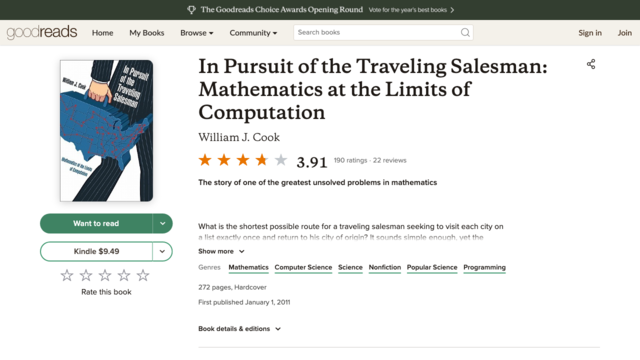This screenshot has height=360, width=640.
Task: Click the book cover thumbnail
Action: click(x=107, y=131)
